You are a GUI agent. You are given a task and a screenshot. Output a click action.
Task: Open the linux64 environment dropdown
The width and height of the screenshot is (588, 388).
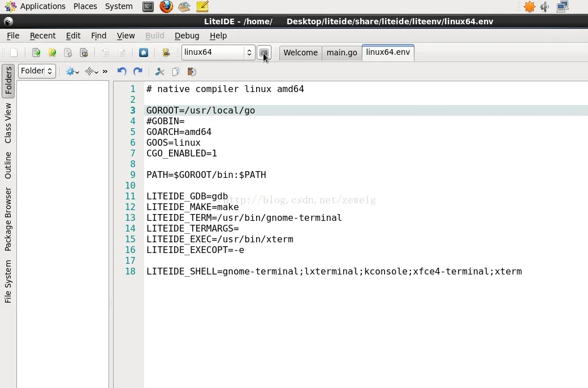[218, 53]
